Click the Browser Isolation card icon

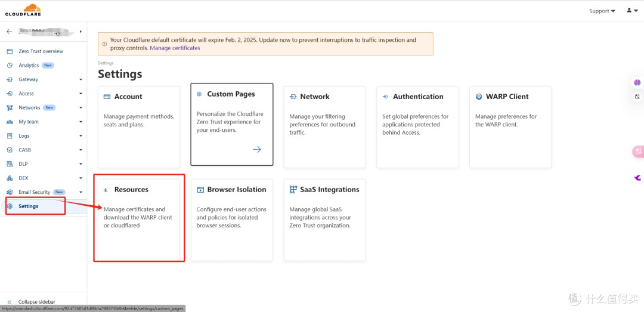click(x=200, y=190)
